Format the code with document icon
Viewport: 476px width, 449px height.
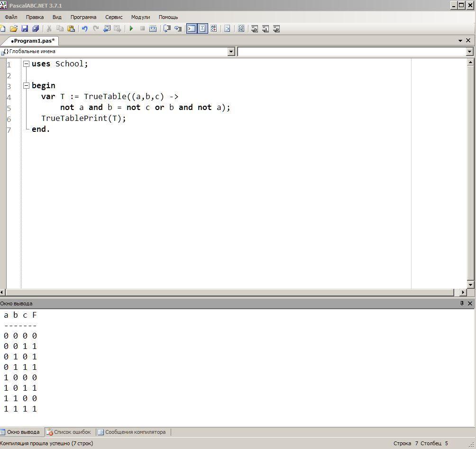point(227,29)
